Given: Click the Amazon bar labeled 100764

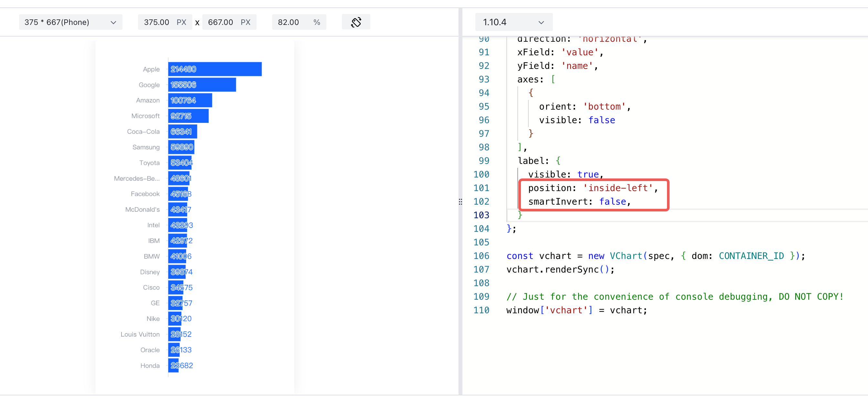Looking at the screenshot, I should [190, 100].
